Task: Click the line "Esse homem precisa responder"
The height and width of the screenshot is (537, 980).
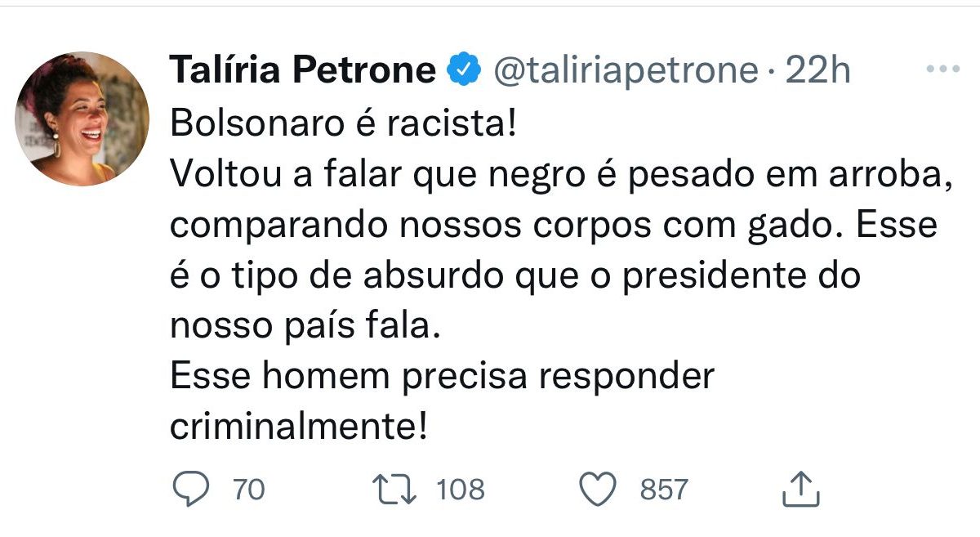Action: pyautogui.click(x=442, y=377)
